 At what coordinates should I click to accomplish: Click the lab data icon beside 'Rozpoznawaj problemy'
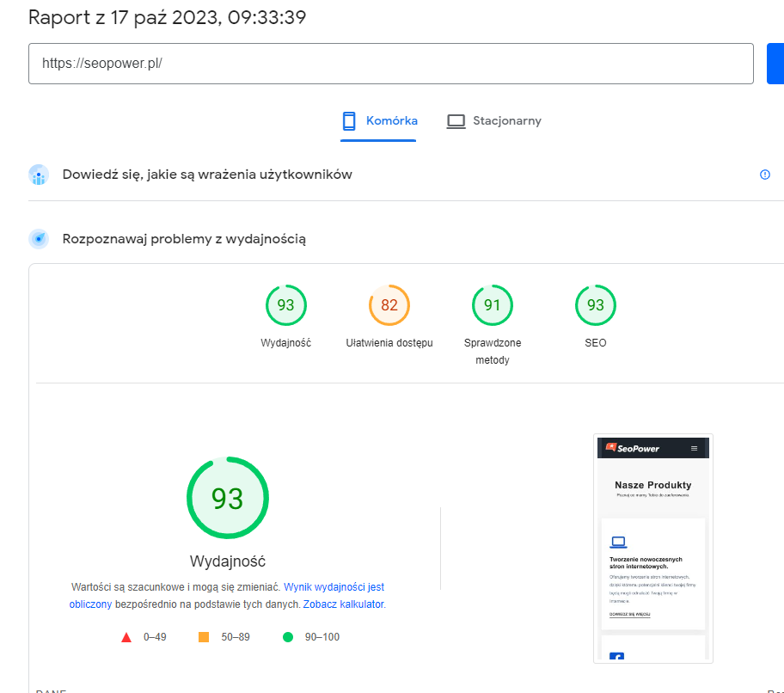coord(38,238)
